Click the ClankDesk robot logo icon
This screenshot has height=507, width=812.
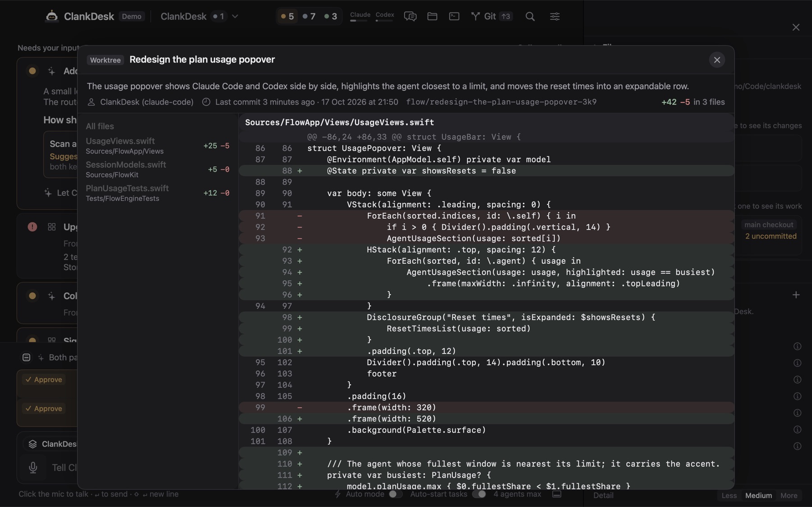click(52, 16)
